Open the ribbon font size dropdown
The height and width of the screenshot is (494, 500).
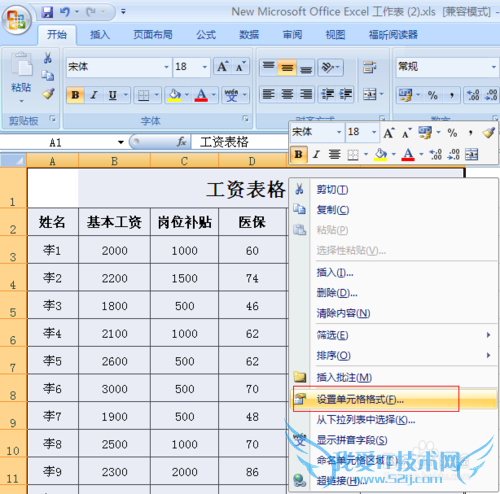pyautogui.click(x=205, y=67)
